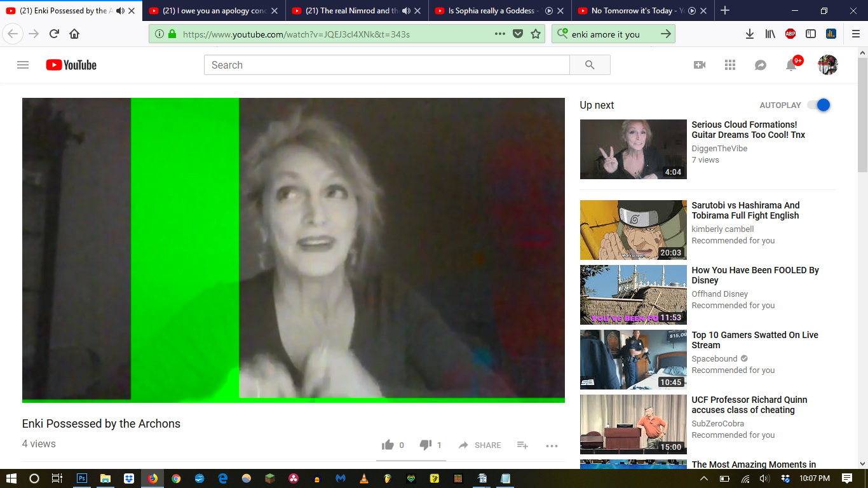Toggle the Firefox sidebar icon
Screen dimensions: 868x488
coord(811,34)
